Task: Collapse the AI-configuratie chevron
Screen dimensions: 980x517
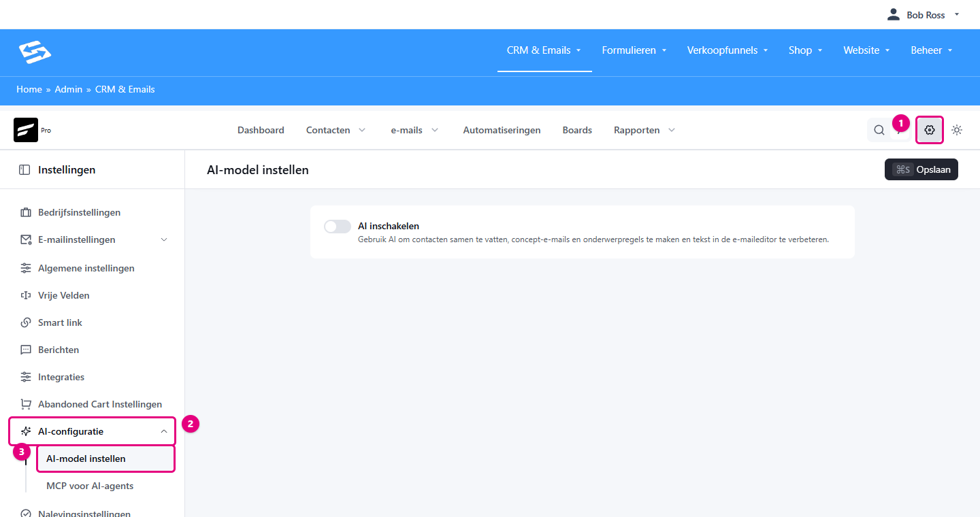Action: [163, 431]
